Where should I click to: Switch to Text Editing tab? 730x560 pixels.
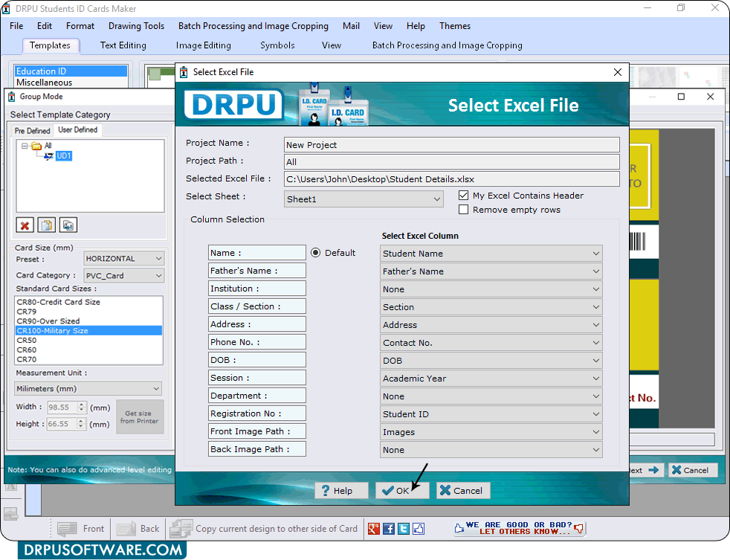(x=123, y=45)
